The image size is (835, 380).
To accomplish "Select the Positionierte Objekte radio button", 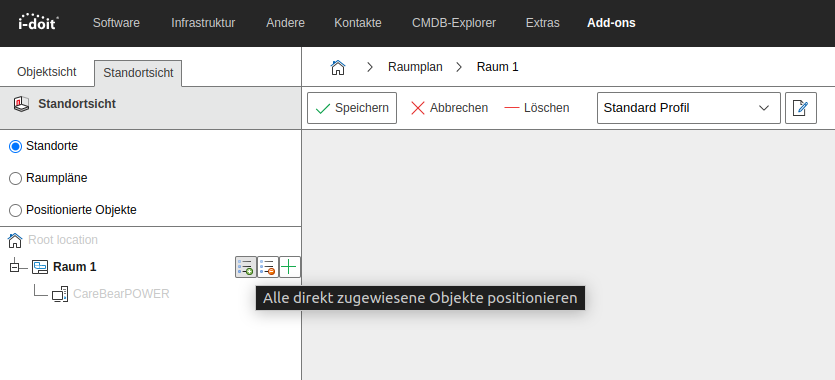I will click(x=15, y=210).
